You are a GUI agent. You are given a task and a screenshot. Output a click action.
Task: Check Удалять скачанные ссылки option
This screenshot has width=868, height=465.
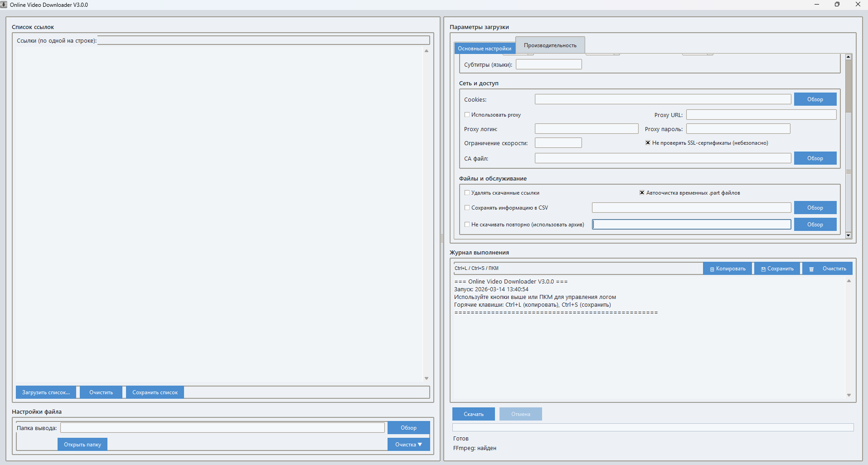[x=467, y=193]
